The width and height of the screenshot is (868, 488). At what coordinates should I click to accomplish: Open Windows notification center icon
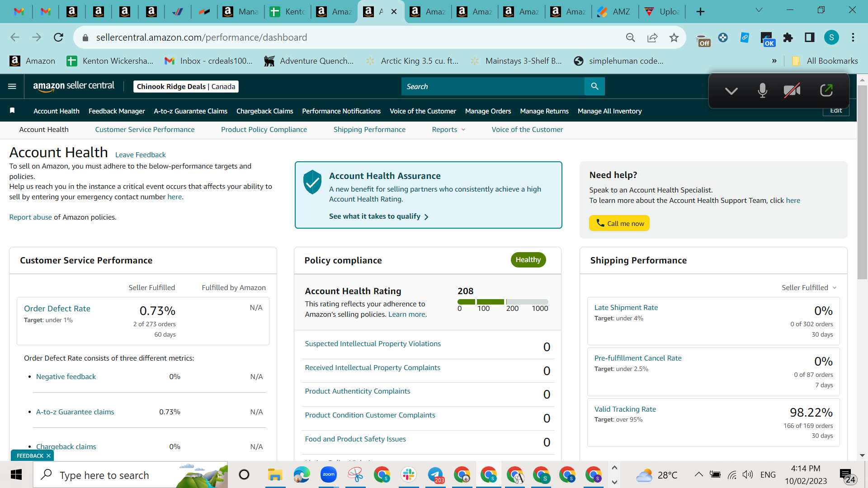point(847,475)
